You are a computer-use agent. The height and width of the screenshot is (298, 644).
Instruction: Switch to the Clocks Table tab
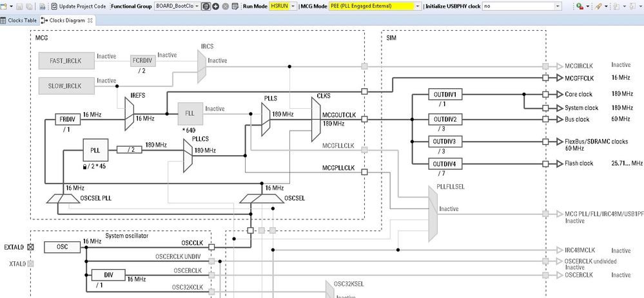click(19, 20)
